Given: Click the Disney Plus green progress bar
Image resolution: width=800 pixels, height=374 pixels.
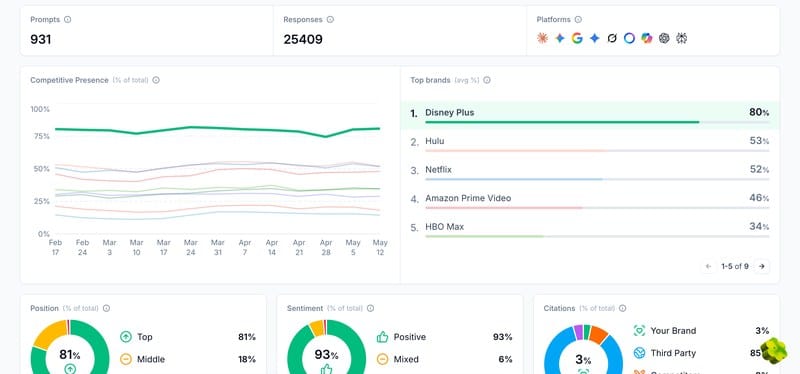Looking at the screenshot, I should 562,122.
